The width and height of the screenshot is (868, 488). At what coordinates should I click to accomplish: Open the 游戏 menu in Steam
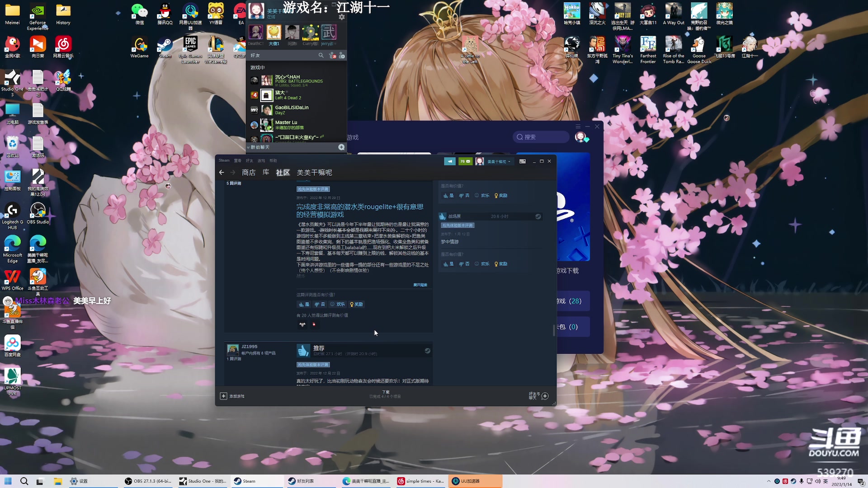click(261, 160)
